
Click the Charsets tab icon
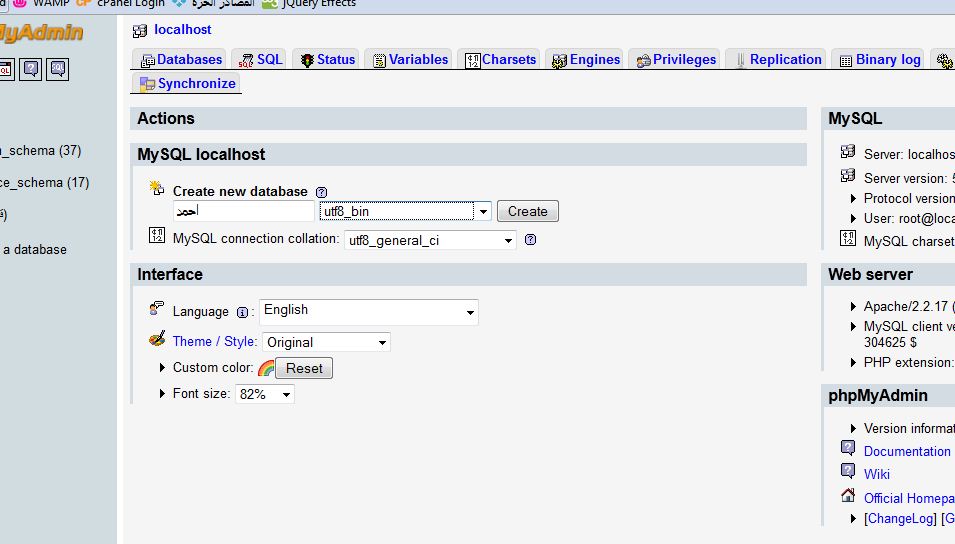473,60
